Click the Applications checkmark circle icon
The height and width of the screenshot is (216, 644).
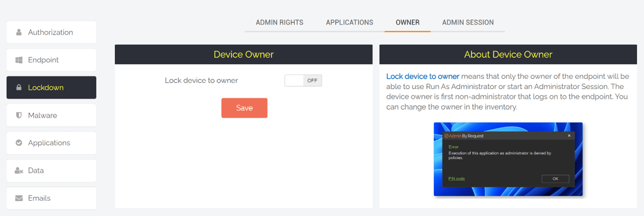tap(19, 143)
